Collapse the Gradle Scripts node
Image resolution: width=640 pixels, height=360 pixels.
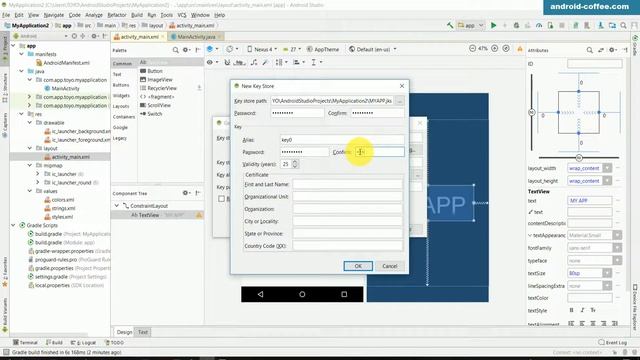coord(13,225)
